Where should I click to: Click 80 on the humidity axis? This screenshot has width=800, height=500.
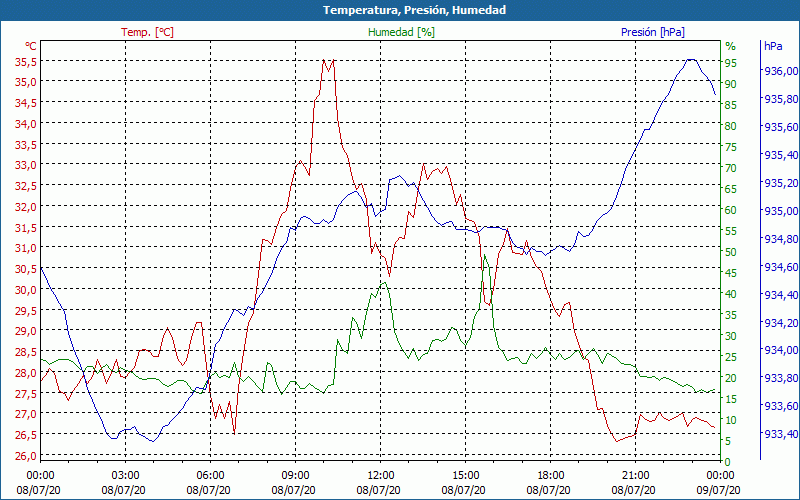click(731, 126)
